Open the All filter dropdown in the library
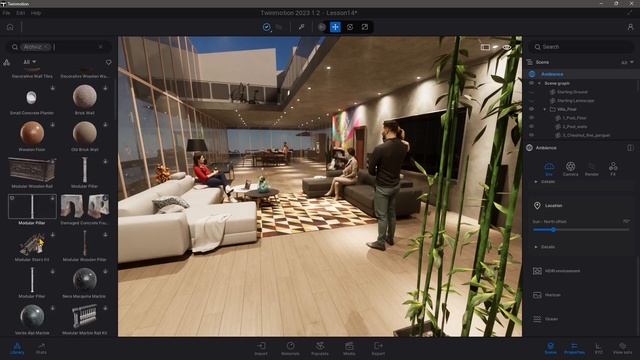640x360 pixels. (x=29, y=62)
